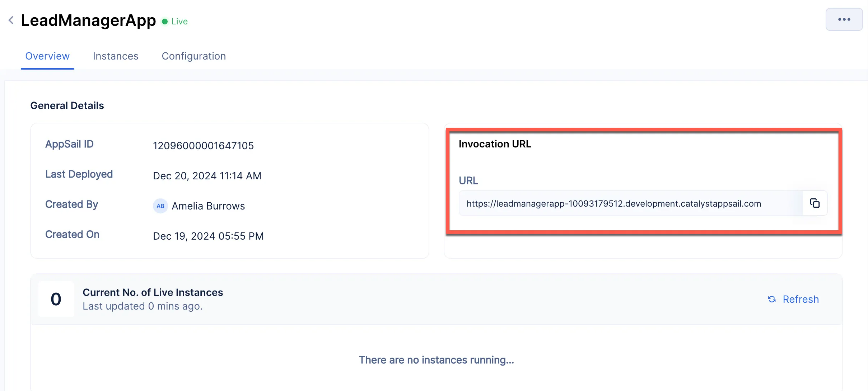Click the Amelia Burrows creator name

(x=208, y=206)
